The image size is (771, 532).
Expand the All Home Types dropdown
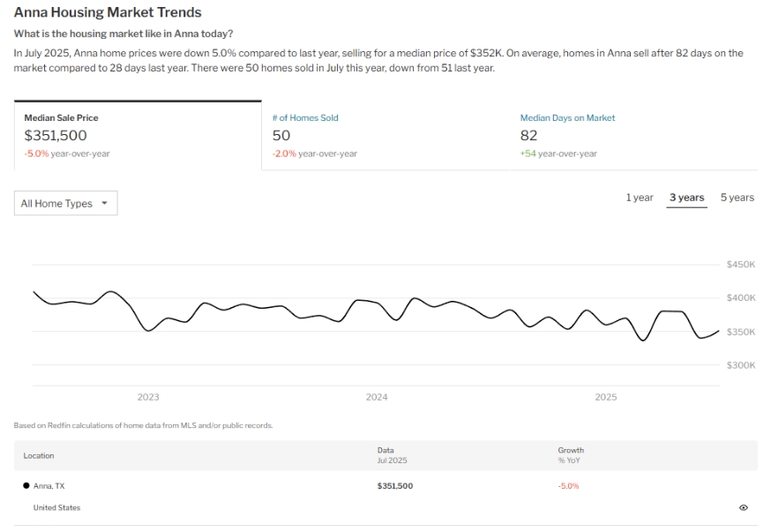click(65, 204)
